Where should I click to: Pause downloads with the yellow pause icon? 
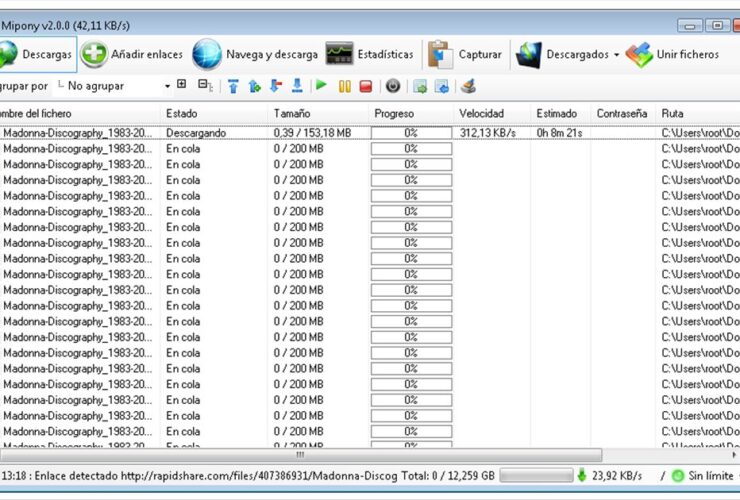(x=345, y=86)
